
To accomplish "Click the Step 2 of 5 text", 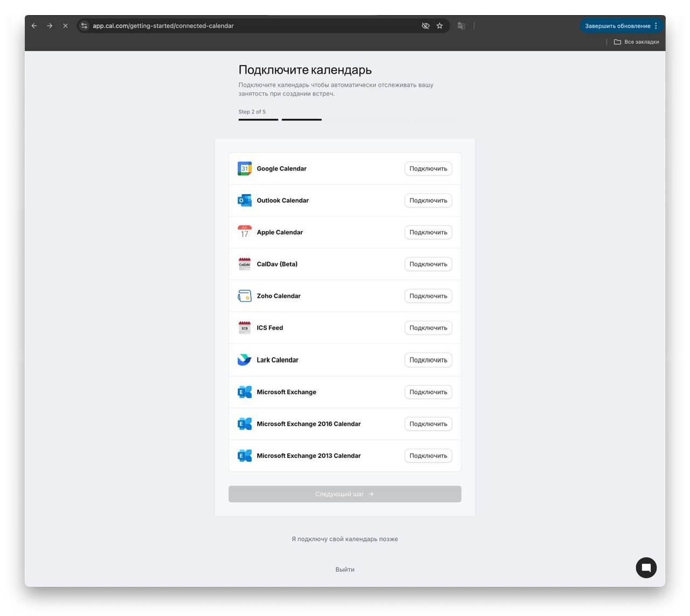I will coord(252,112).
